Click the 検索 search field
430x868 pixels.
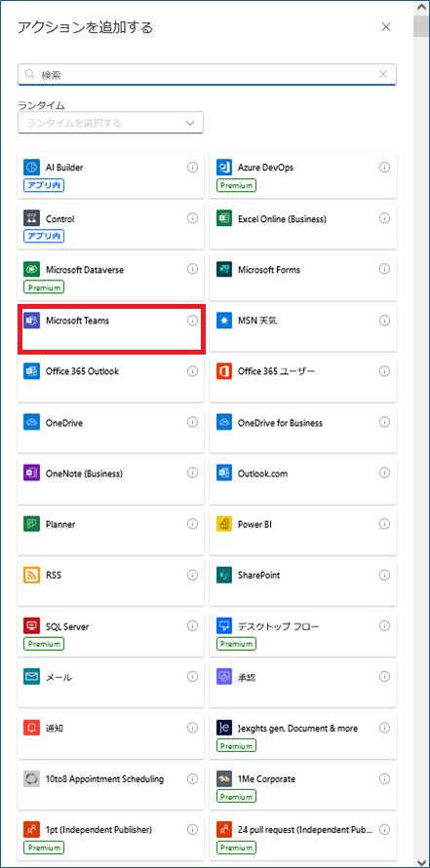click(x=207, y=74)
